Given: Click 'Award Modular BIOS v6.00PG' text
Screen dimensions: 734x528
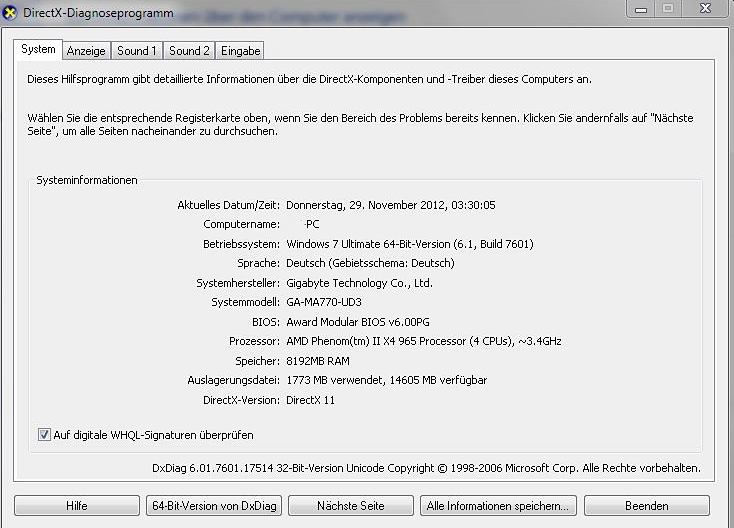Looking at the screenshot, I should 358,322.
